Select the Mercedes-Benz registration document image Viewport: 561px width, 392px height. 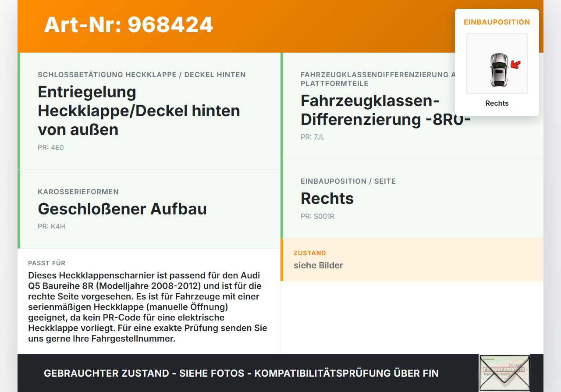(504, 373)
